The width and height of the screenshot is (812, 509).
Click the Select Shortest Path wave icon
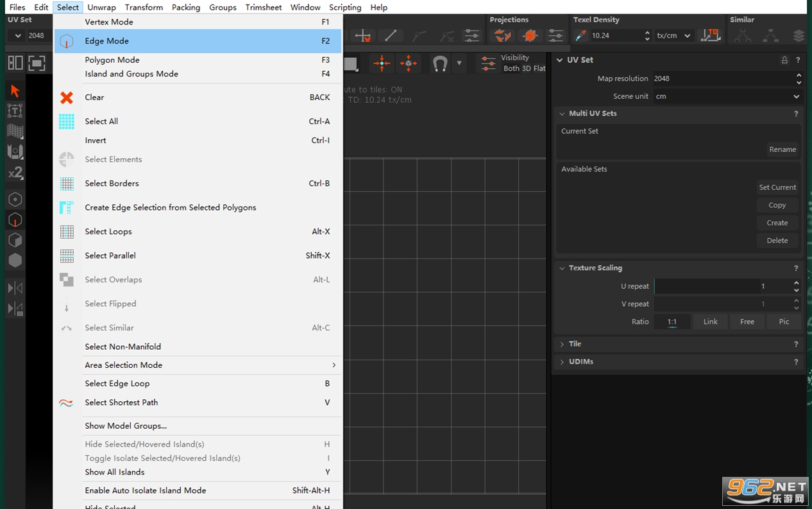pos(66,403)
